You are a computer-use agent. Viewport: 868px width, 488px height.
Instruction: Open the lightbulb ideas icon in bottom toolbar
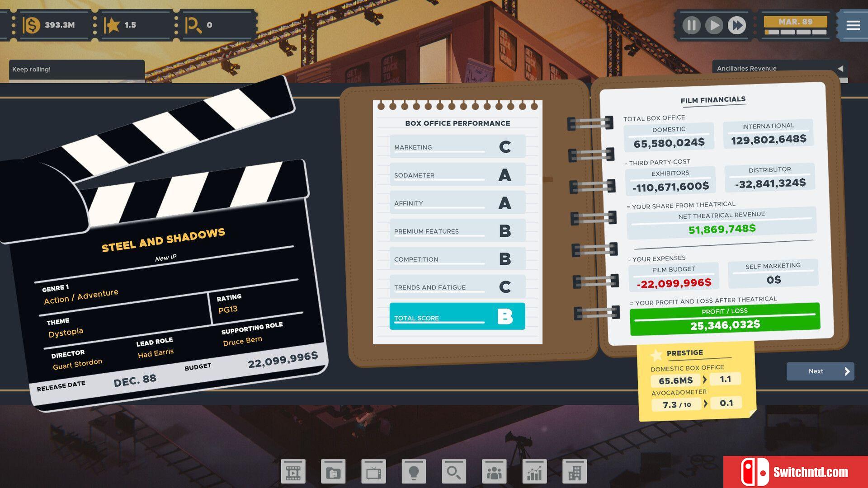414,472
